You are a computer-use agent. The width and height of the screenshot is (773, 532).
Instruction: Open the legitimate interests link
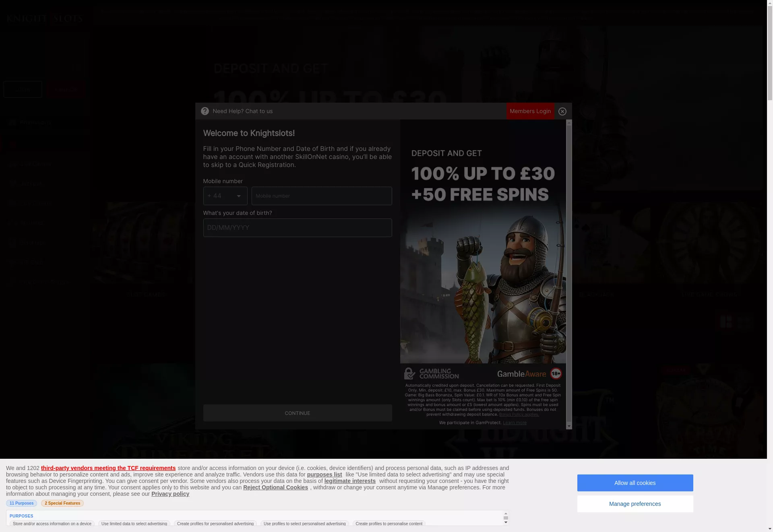click(350, 481)
